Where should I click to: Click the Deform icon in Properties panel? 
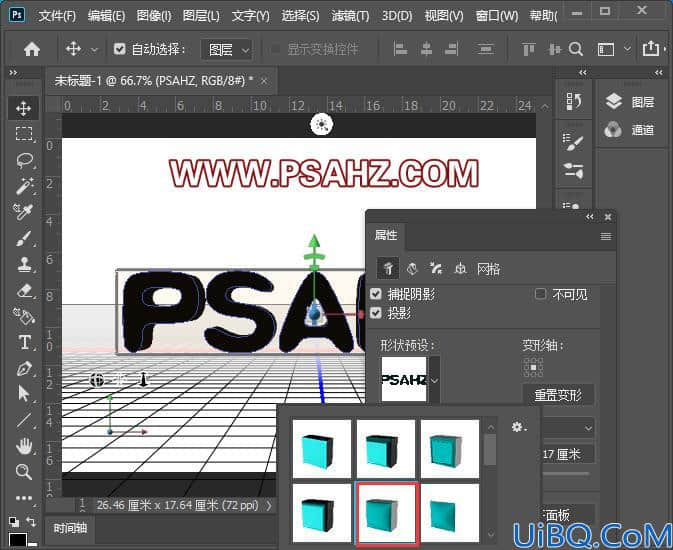(x=412, y=269)
